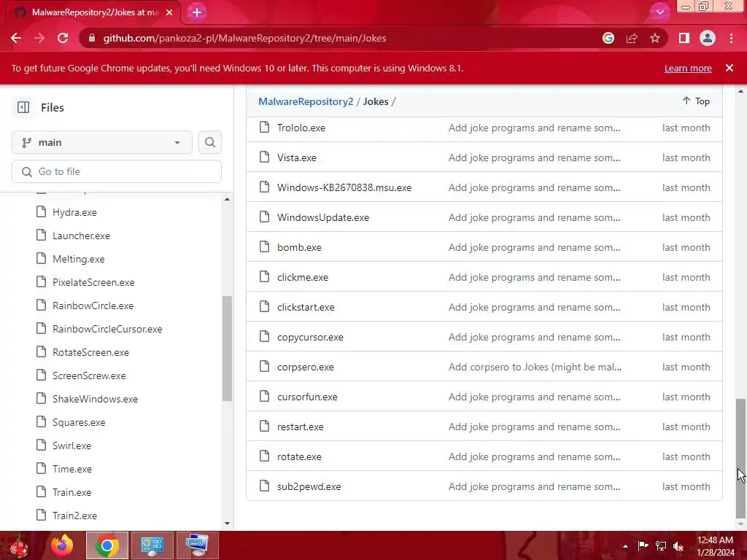Open bomb.exe file
This screenshot has width=747, height=560.
coord(299,248)
